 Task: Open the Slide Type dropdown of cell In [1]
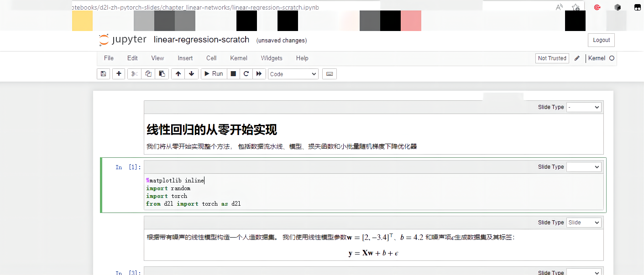(x=584, y=167)
